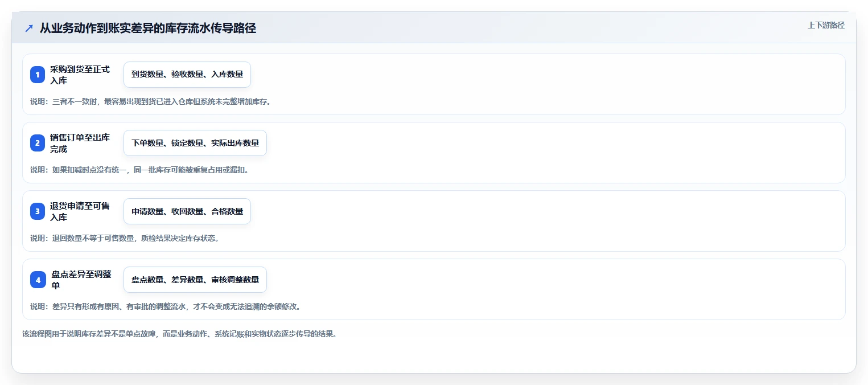The width and height of the screenshot is (868, 385).
Task: Click the 到货数量、验收数量、入库数量 box
Action: point(187,75)
